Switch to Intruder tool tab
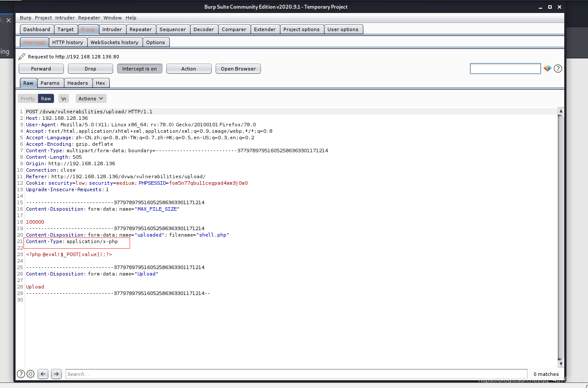The width and height of the screenshot is (588, 388). click(112, 29)
